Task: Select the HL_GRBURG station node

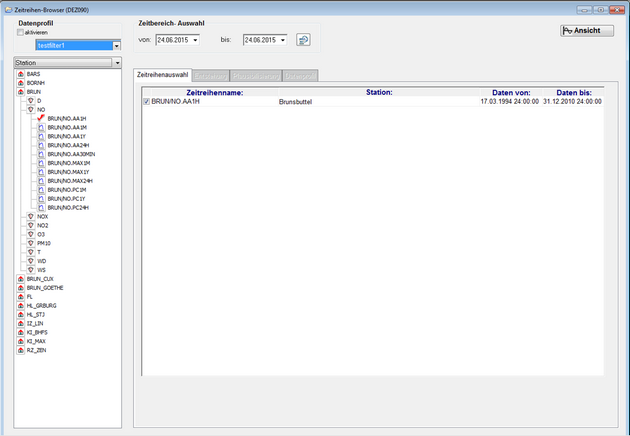Action: (42, 306)
